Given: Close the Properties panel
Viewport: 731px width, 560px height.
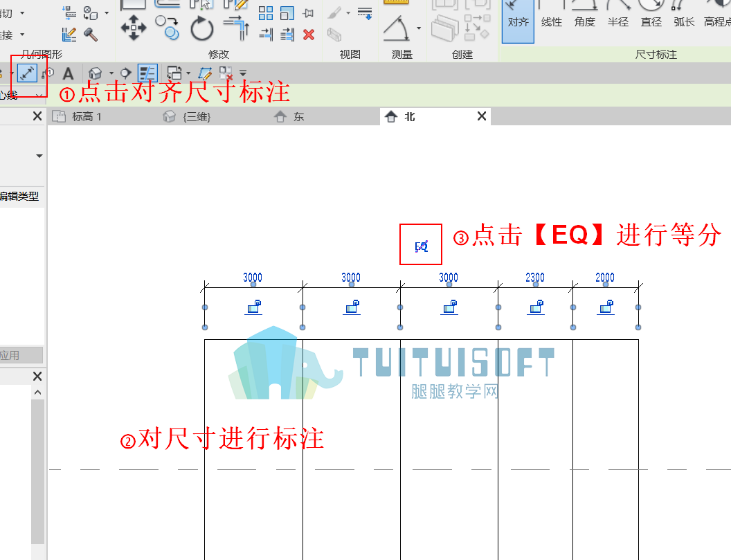Looking at the screenshot, I should point(38,116).
